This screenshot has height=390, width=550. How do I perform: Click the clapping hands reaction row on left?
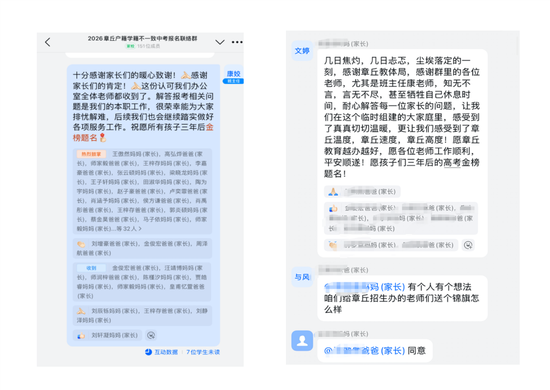[142, 248]
